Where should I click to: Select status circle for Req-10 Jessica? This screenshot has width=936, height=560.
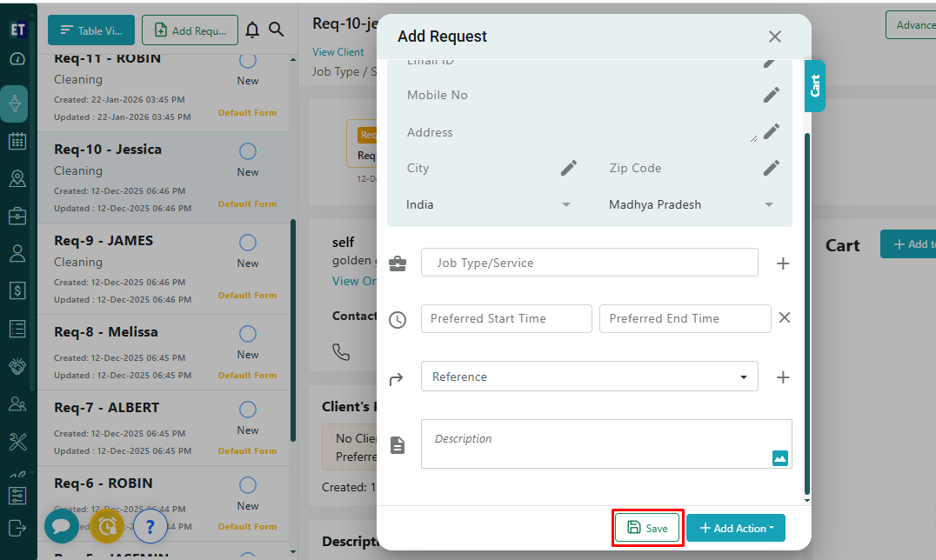[248, 151]
